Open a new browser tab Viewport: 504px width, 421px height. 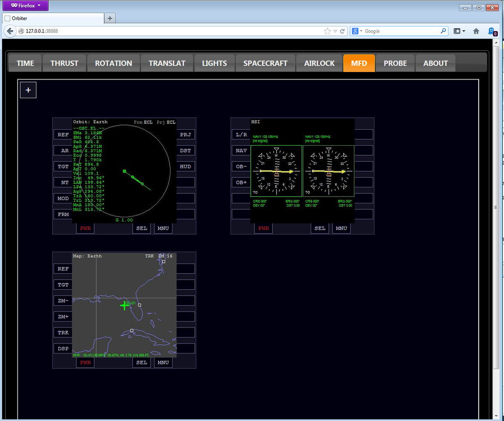(x=110, y=19)
